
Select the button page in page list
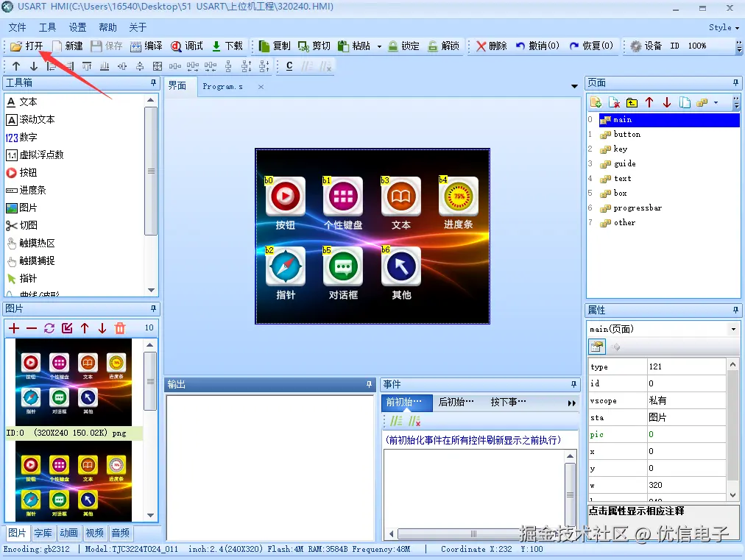[x=626, y=135]
